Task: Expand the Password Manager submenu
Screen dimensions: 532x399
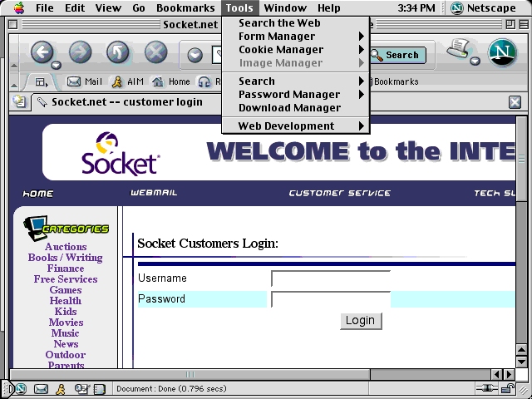Action: [295, 94]
